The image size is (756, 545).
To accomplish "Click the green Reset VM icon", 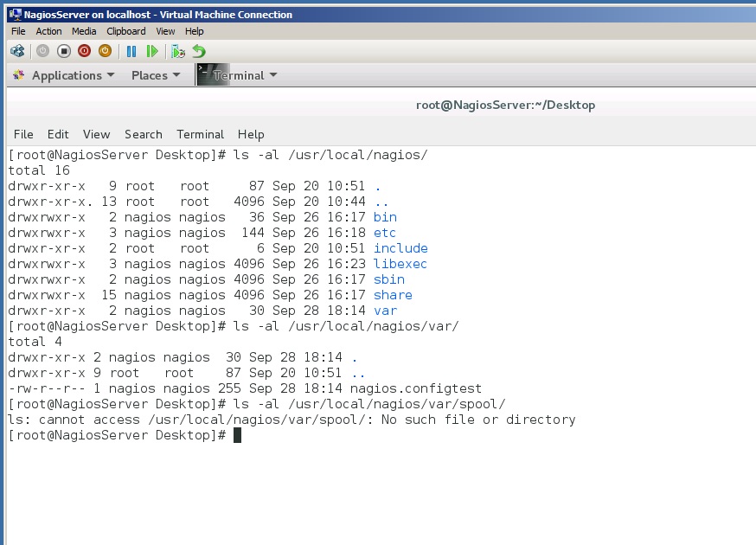I will (152, 51).
